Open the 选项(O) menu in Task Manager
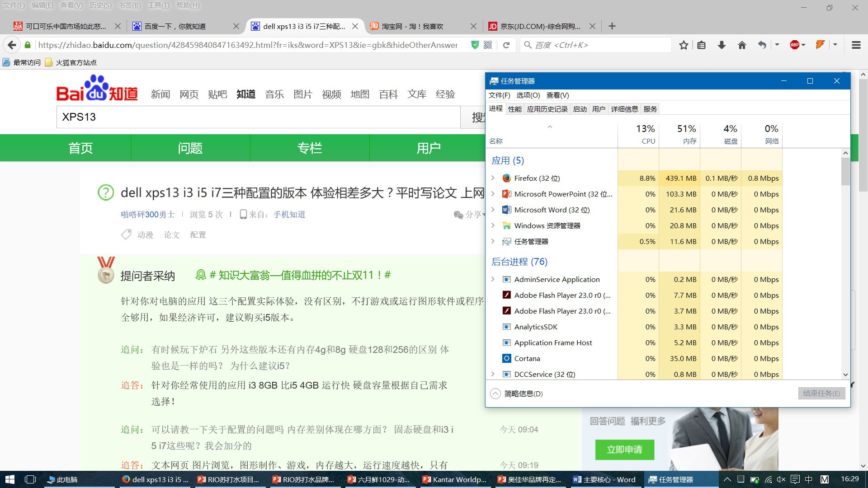This screenshot has height=488, width=868. coord(528,95)
